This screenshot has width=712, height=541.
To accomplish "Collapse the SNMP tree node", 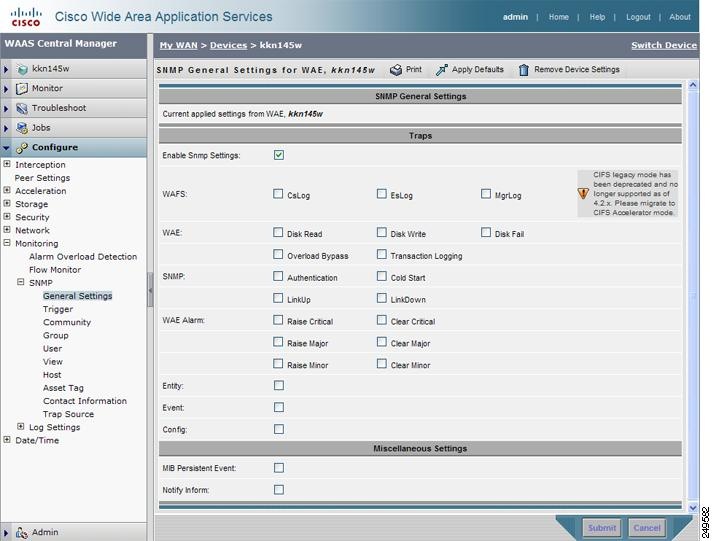I will (x=21, y=283).
